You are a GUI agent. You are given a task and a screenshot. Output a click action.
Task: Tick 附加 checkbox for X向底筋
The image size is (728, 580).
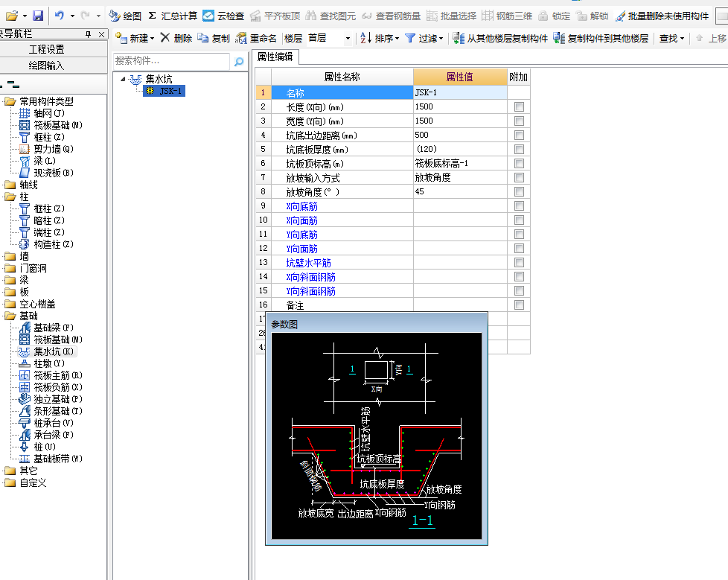pyautogui.click(x=519, y=205)
